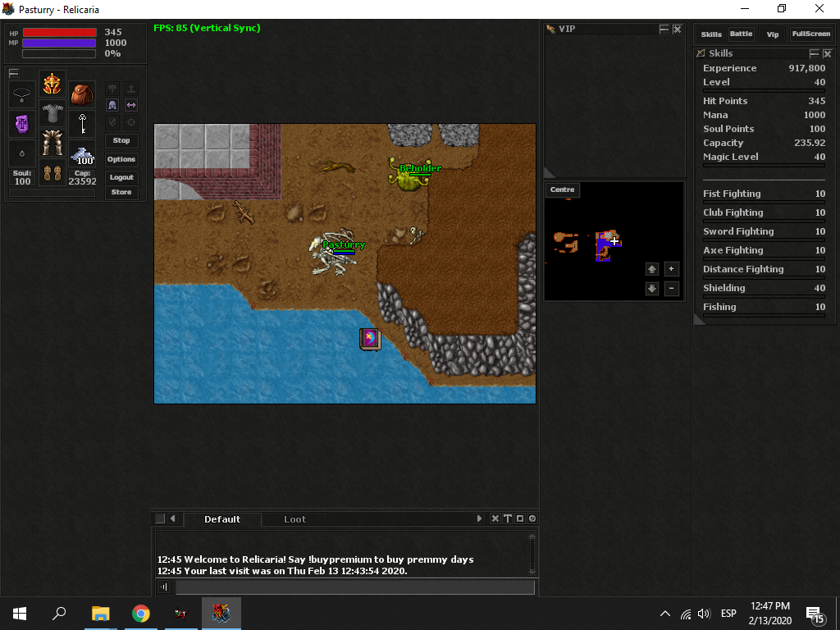
Task: Toggle the purple helmet mode button
Action: pyautogui.click(x=112, y=105)
